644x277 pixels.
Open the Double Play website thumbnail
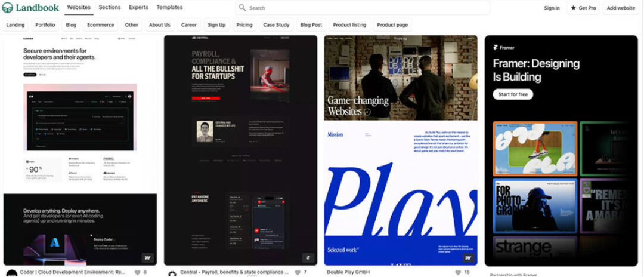401,150
